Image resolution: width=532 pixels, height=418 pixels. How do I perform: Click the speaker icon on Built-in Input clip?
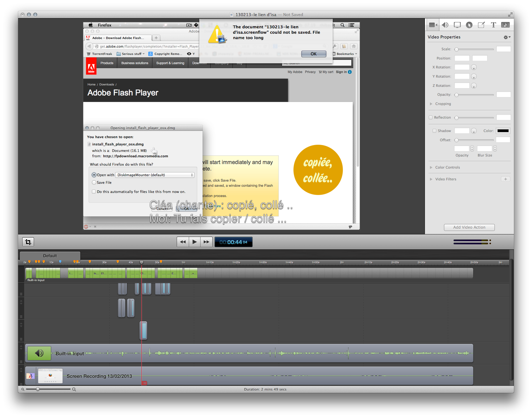click(x=39, y=353)
